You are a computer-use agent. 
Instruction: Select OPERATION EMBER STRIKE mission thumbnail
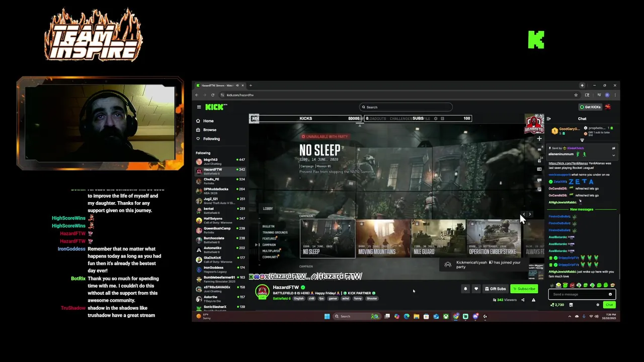[x=493, y=238]
